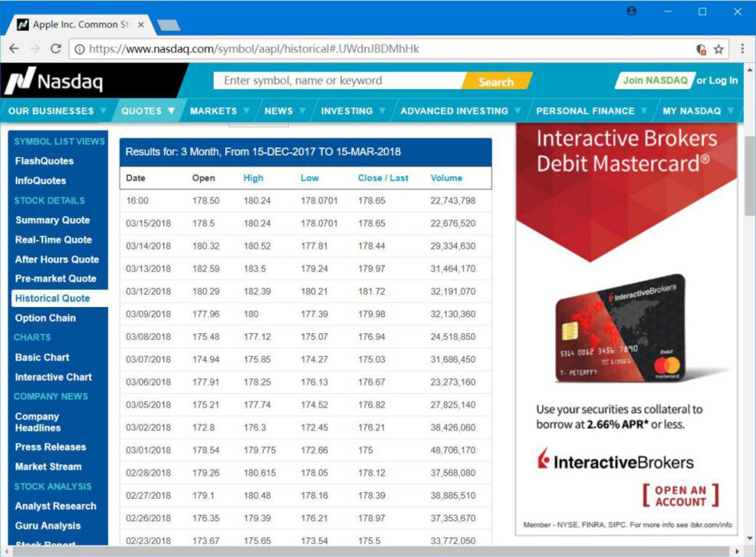Open FlashQuotes in the sidebar
The image size is (756, 557).
tap(45, 161)
